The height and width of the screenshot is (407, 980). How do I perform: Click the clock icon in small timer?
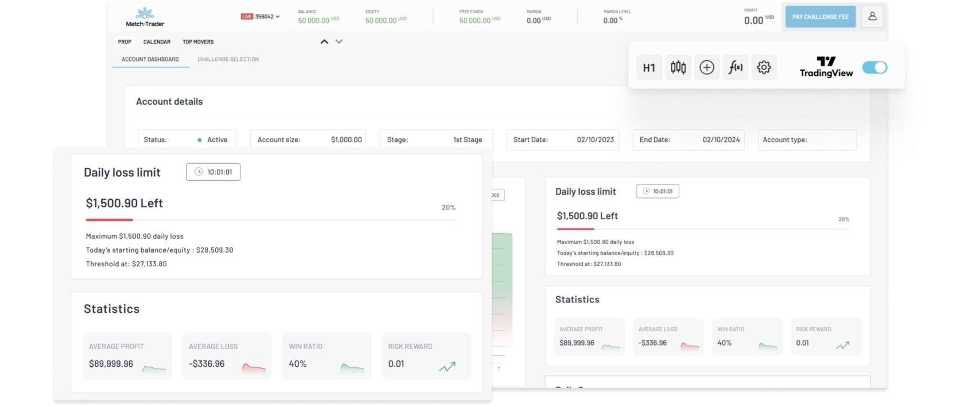tap(646, 191)
